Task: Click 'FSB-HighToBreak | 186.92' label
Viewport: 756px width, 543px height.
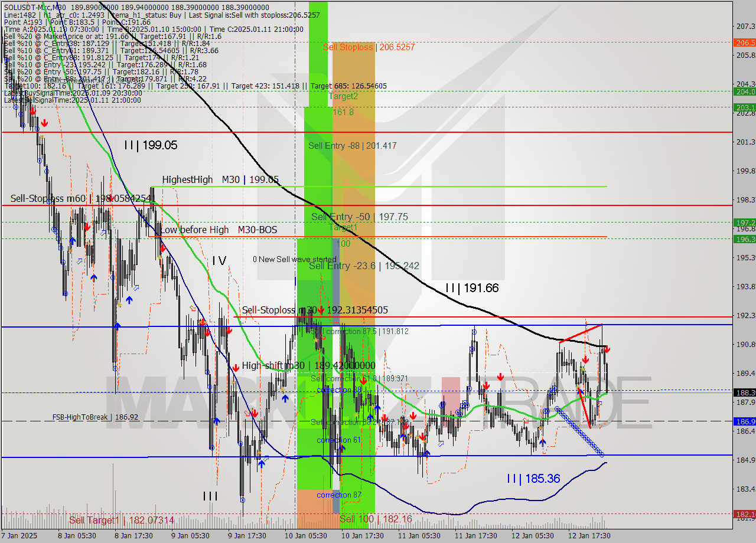Action: click(95, 417)
